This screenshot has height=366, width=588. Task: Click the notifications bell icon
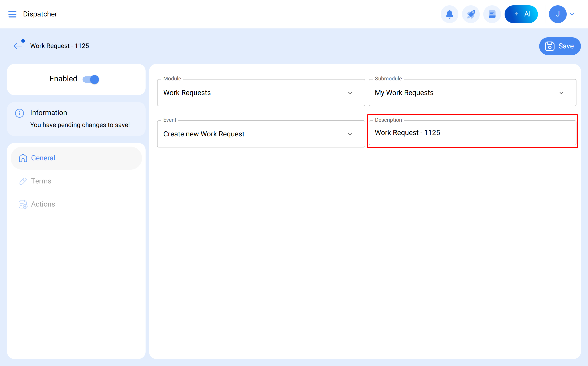click(449, 14)
